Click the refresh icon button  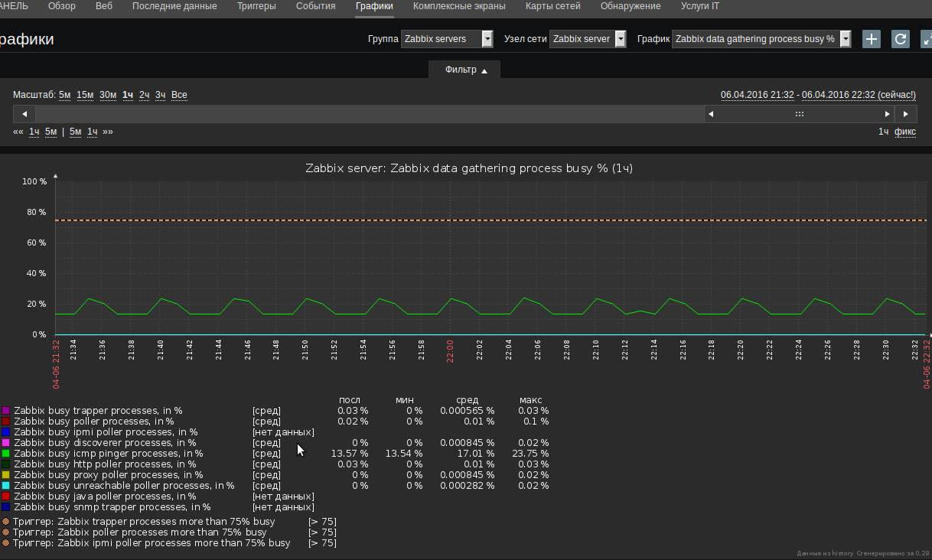901,39
